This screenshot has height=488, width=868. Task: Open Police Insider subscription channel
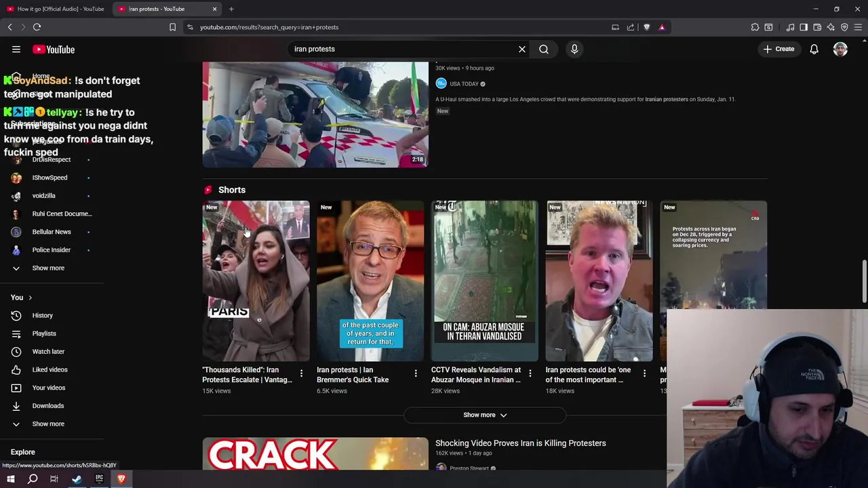coord(52,250)
